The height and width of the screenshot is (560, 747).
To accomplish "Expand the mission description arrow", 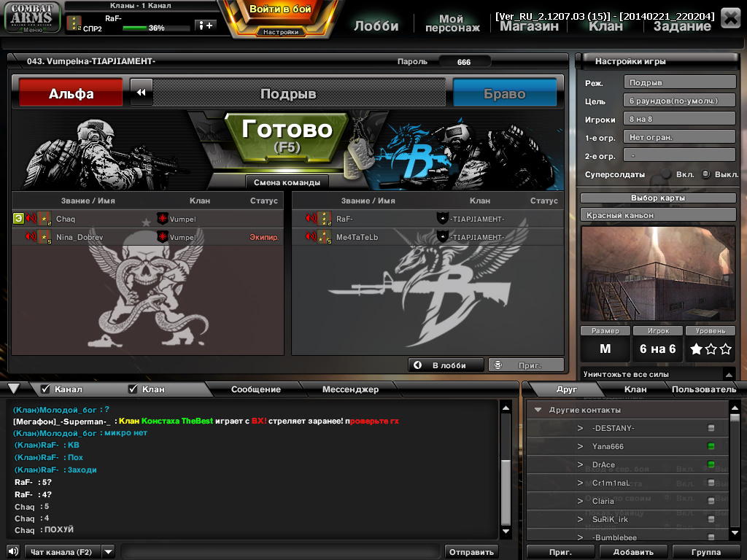I will pyautogui.click(x=729, y=374).
